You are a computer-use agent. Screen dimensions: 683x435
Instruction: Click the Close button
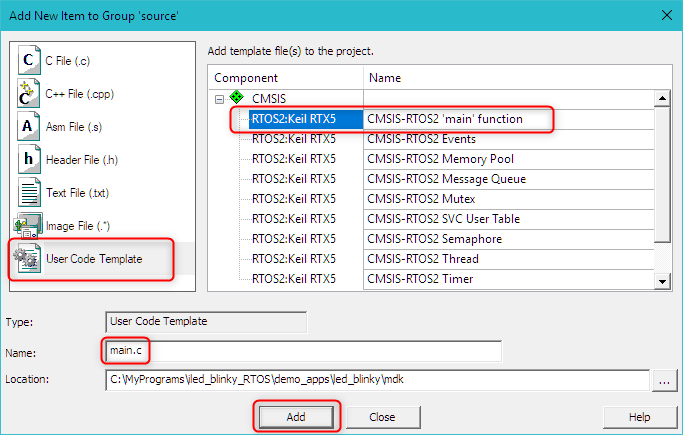(x=382, y=417)
